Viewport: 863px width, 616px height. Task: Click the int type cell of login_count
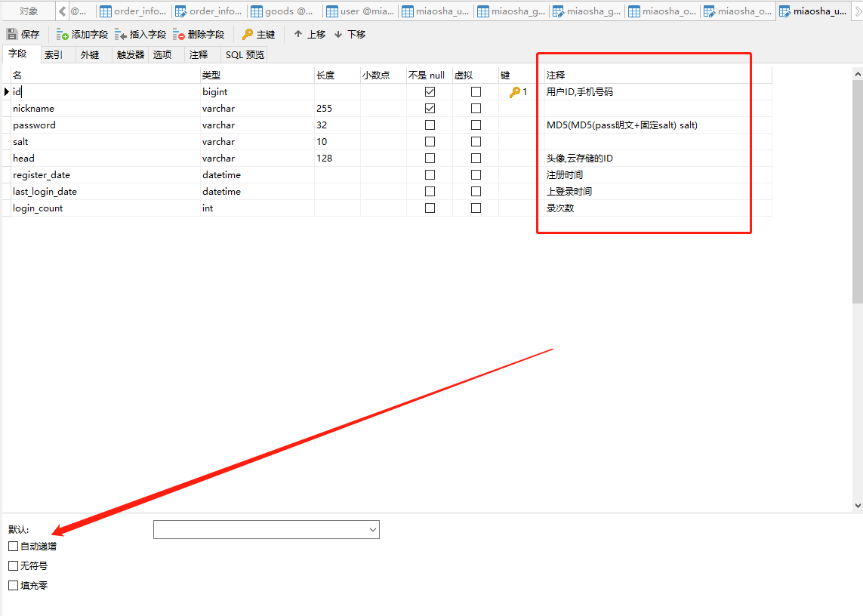(257, 208)
